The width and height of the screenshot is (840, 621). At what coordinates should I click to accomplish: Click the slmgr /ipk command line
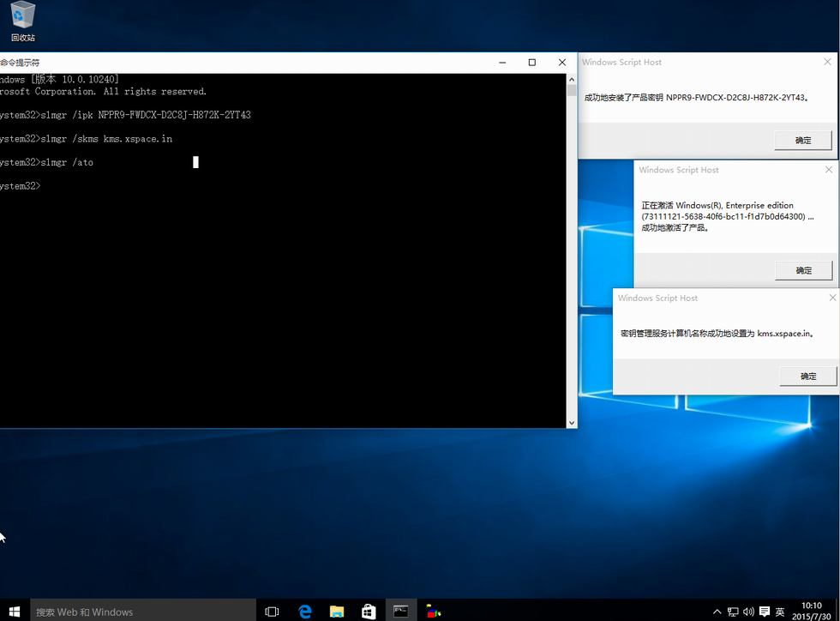[125, 115]
